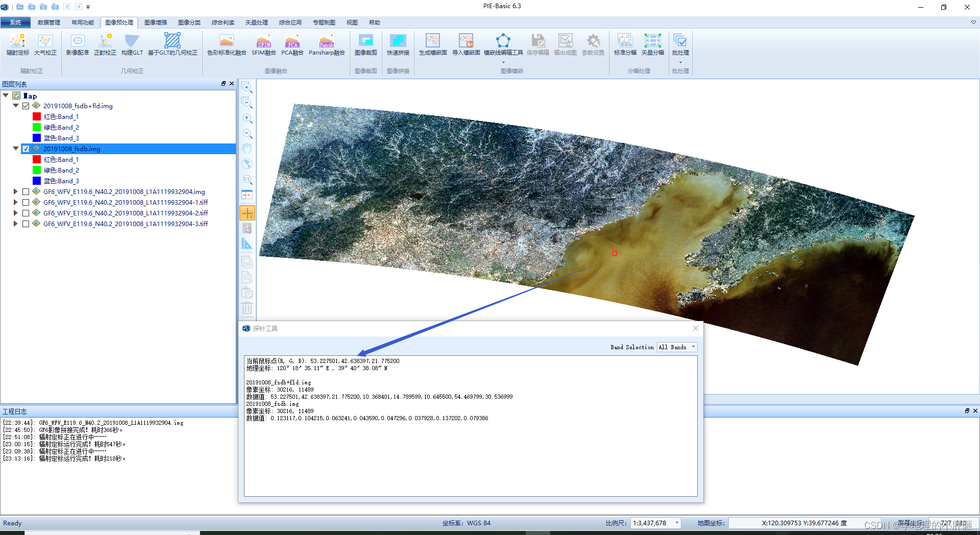
Task: Open the quick access toolbar dropdown arrow
Action: pos(88,7)
